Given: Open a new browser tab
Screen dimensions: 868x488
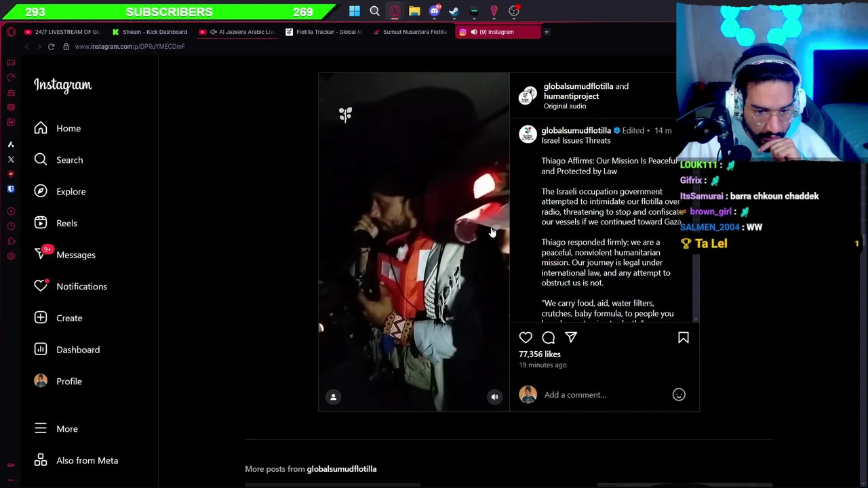Looking at the screenshot, I should point(547,32).
